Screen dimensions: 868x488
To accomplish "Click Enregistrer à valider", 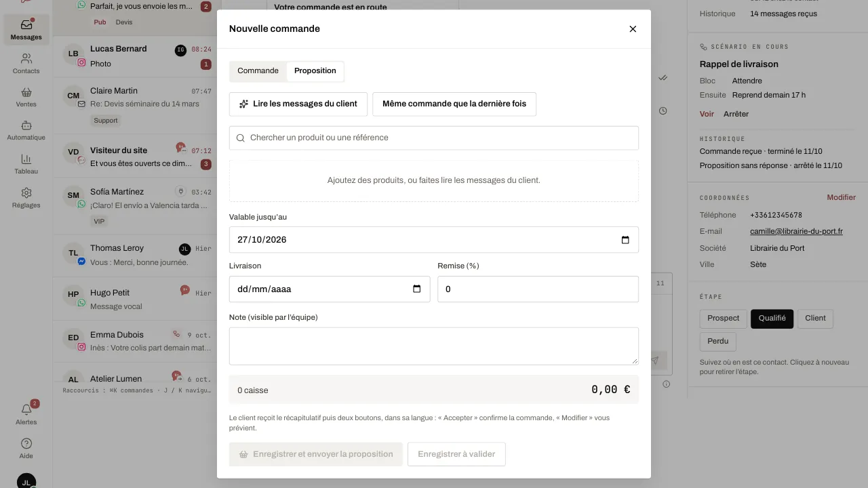I will (456, 455).
